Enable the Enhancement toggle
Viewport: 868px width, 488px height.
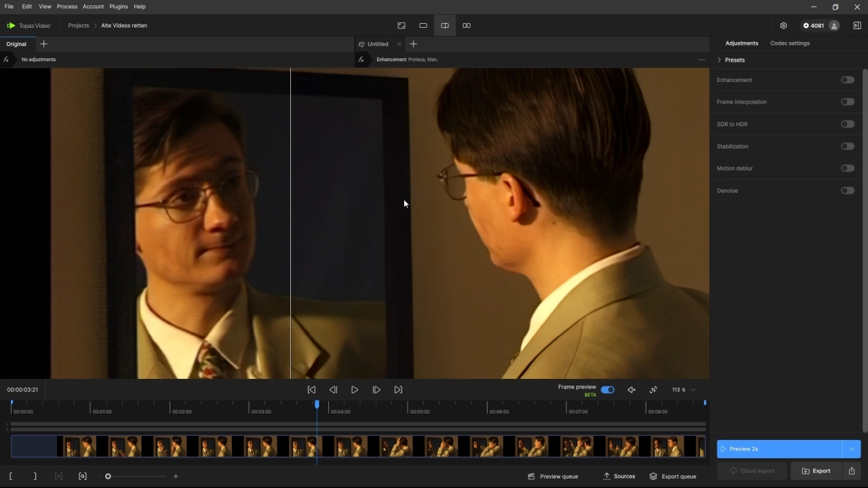(x=848, y=80)
